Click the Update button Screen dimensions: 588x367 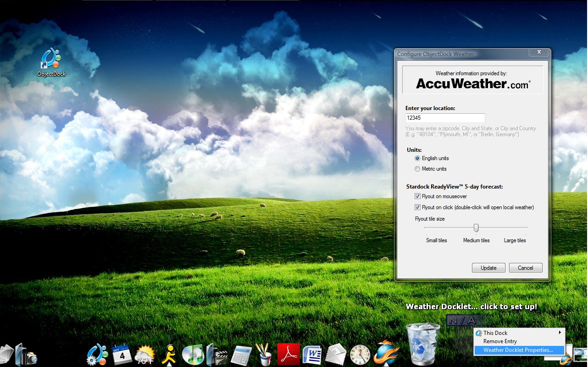click(488, 268)
